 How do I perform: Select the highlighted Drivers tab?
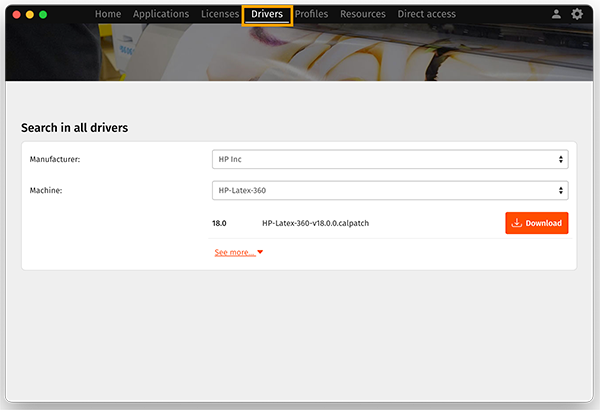pyautogui.click(x=267, y=15)
